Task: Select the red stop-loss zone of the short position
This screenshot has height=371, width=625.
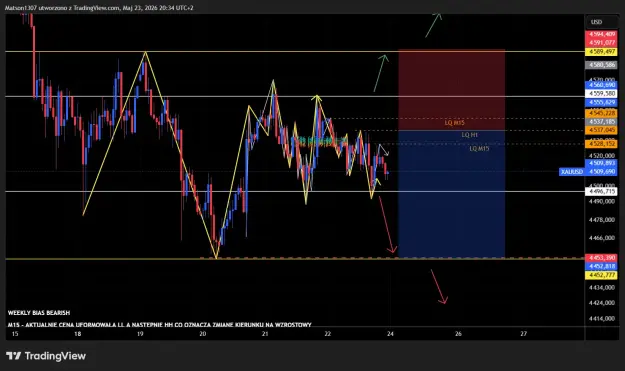Action: click(x=452, y=90)
